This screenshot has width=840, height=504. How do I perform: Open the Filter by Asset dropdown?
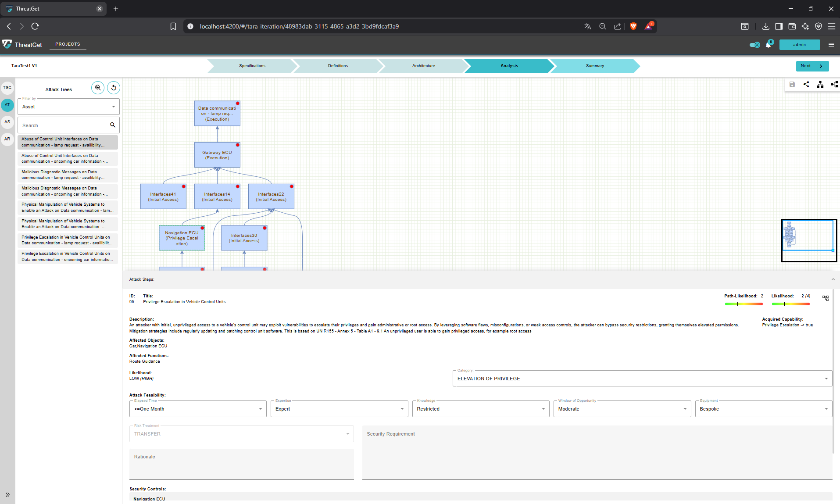coord(68,107)
